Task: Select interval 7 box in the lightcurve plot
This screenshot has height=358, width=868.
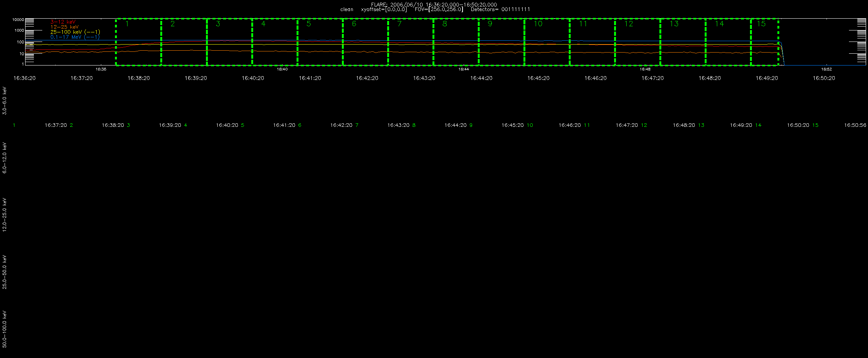Action: 410,42
